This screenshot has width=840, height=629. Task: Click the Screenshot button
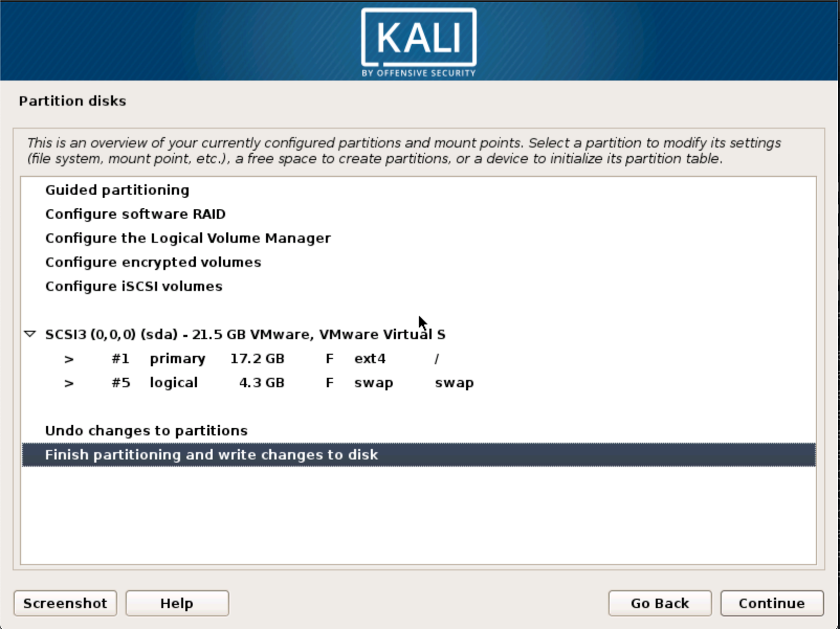pos(65,603)
